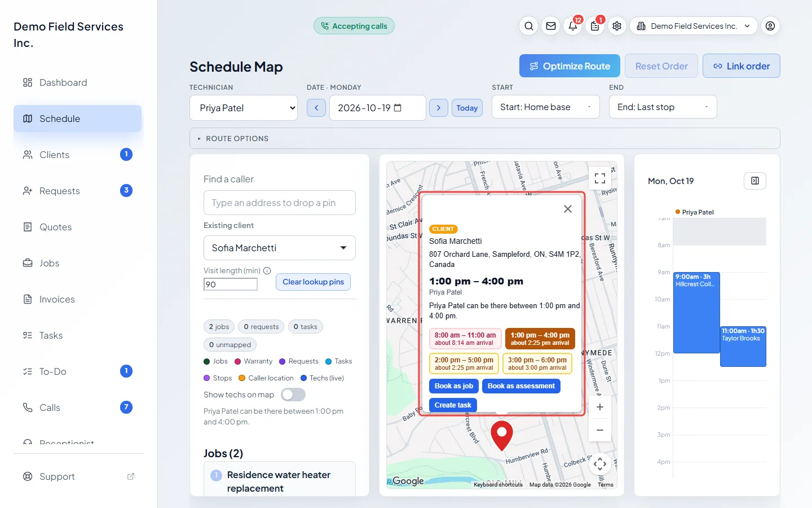Go to the previous date
The width and height of the screenshot is (812, 508).
click(x=316, y=108)
